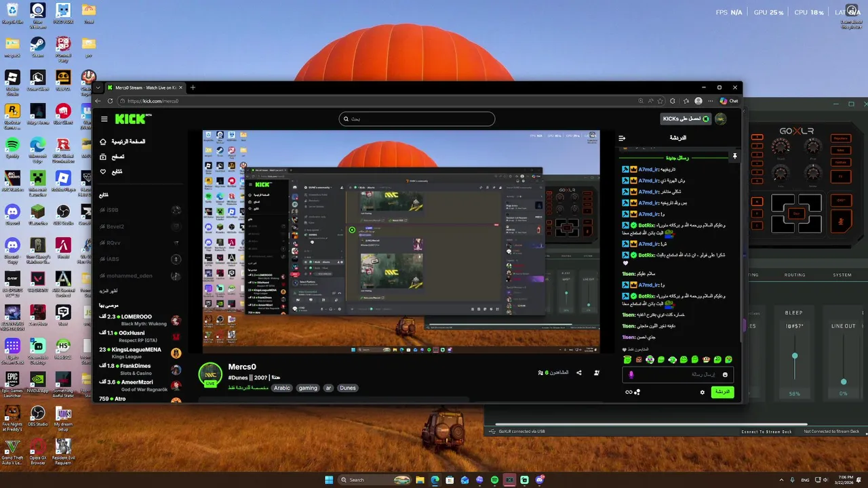Open the ROUTING tab in GoXLR

pos(795,275)
